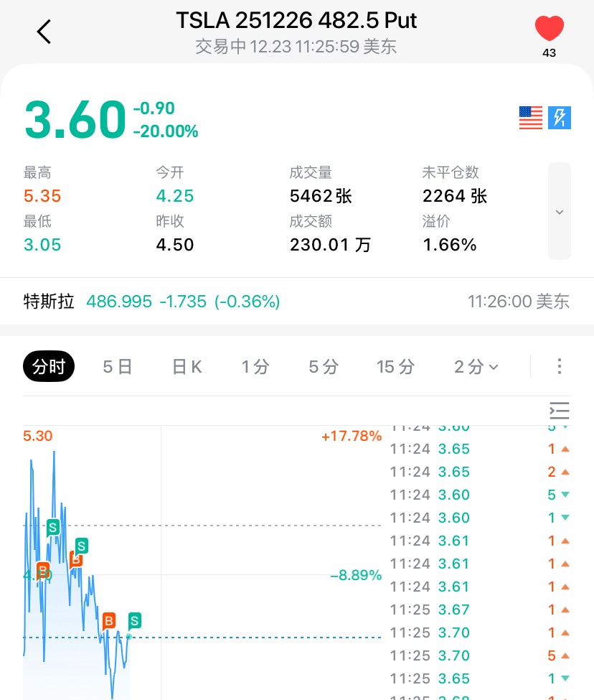Image resolution: width=594 pixels, height=700 pixels.
Task: Tap the US flag market icon
Action: [531, 118]
